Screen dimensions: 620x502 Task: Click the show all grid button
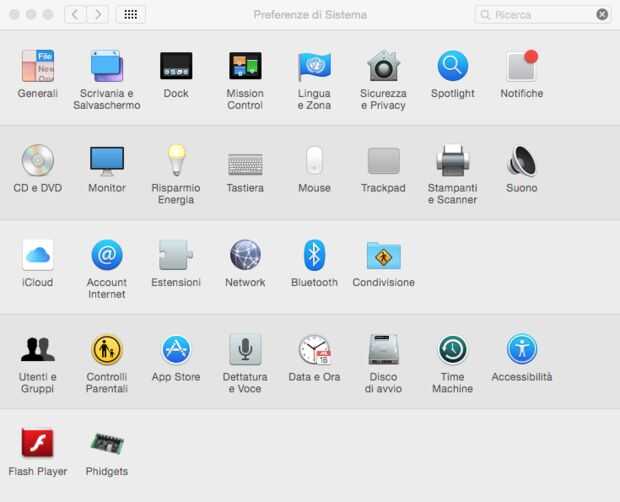(x=131, y=15)
